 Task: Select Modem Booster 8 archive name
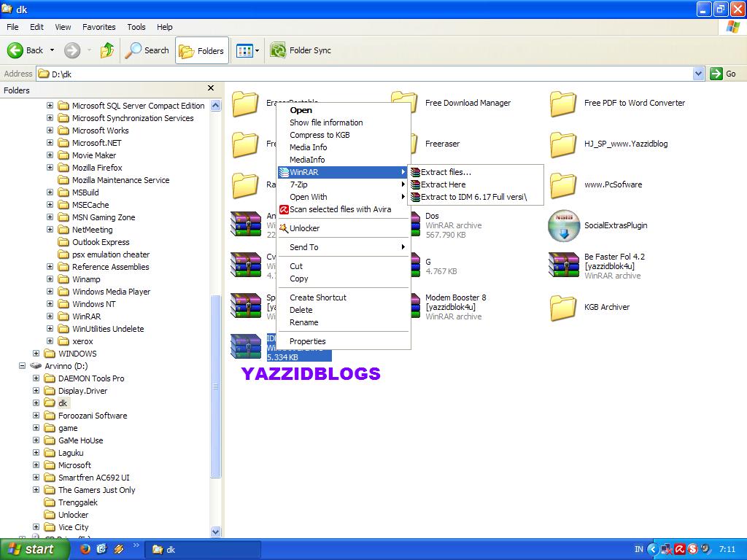[x=455, y=302]
